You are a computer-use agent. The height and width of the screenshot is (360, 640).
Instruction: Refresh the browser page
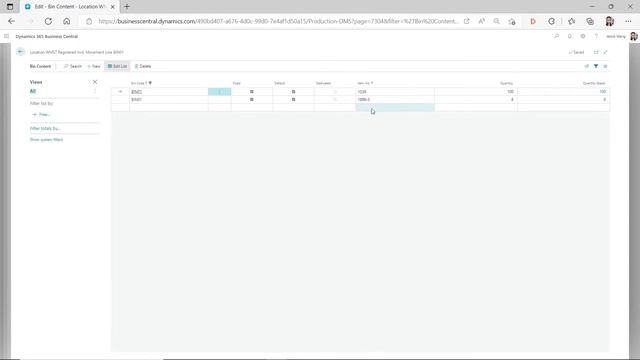(48, 21)
